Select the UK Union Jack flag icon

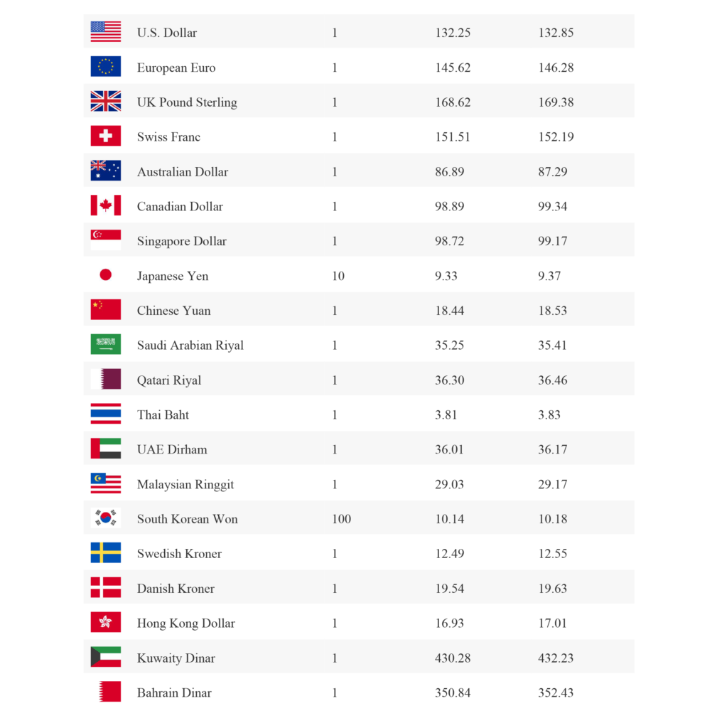[x=105, y=102]
